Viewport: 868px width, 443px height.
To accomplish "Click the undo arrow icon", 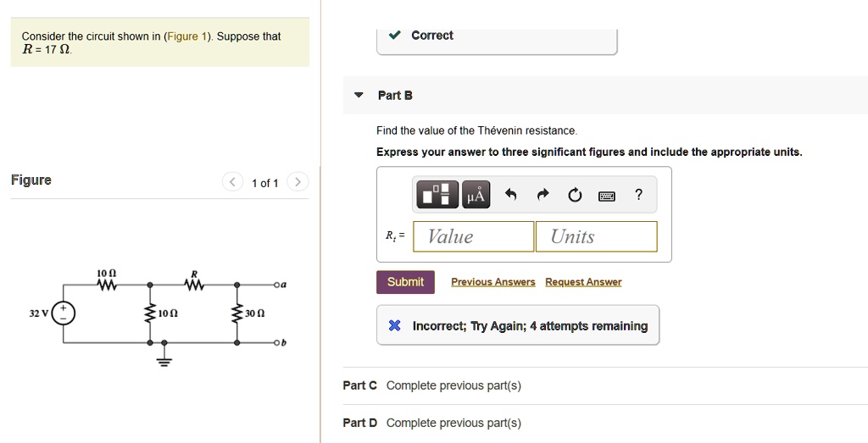I will (x=510, y=195).
